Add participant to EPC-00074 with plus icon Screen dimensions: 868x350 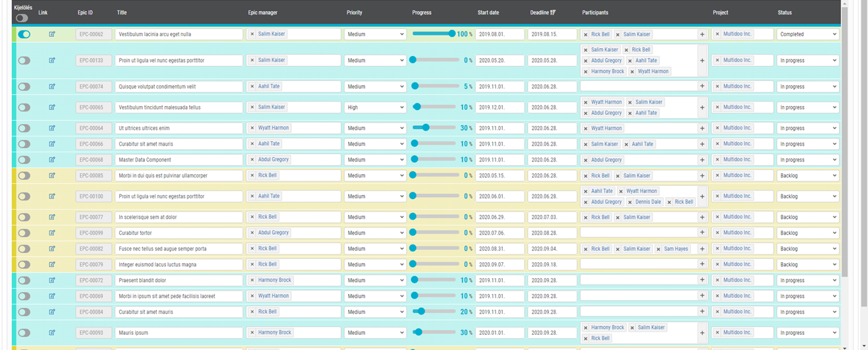702,86
